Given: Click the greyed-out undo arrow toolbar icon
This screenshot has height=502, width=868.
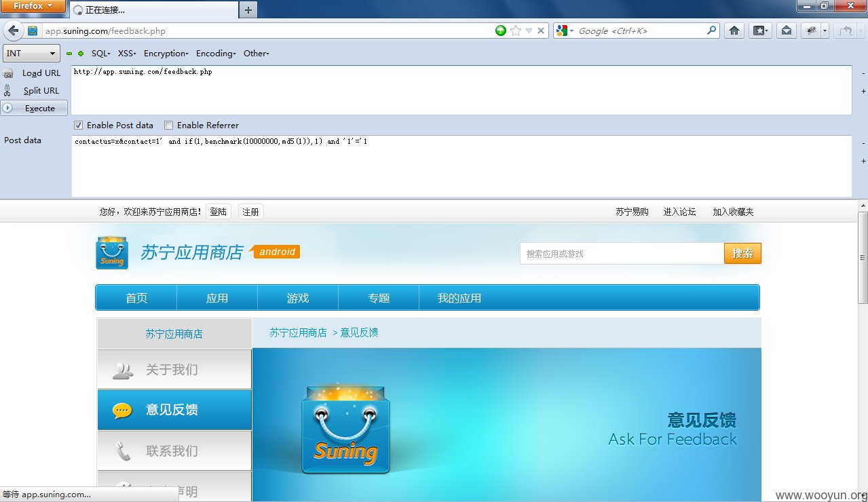Looking at the screenshot, I should pos(846,31).
